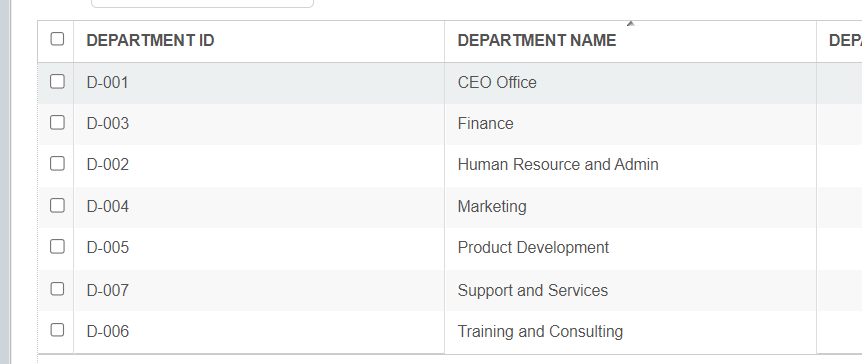This screenshot has height=364, width=862.
Task: Select the checkbox beside D-003
Action: pyautogui.click(x=57, y=123)
